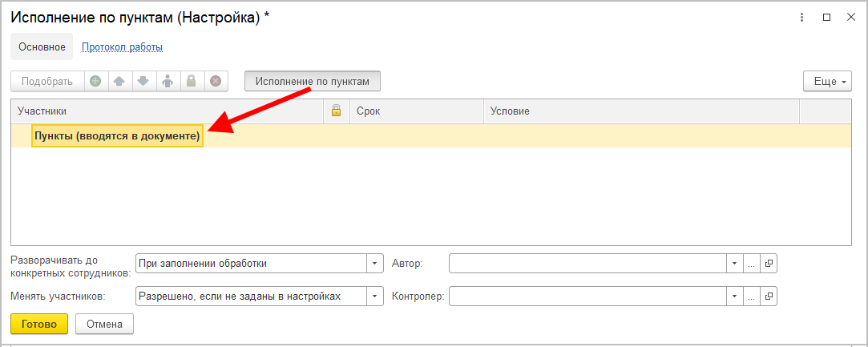Expand the Менять участников dropdown
Screen dimensions: 868x347
click(x=375, y=297)
